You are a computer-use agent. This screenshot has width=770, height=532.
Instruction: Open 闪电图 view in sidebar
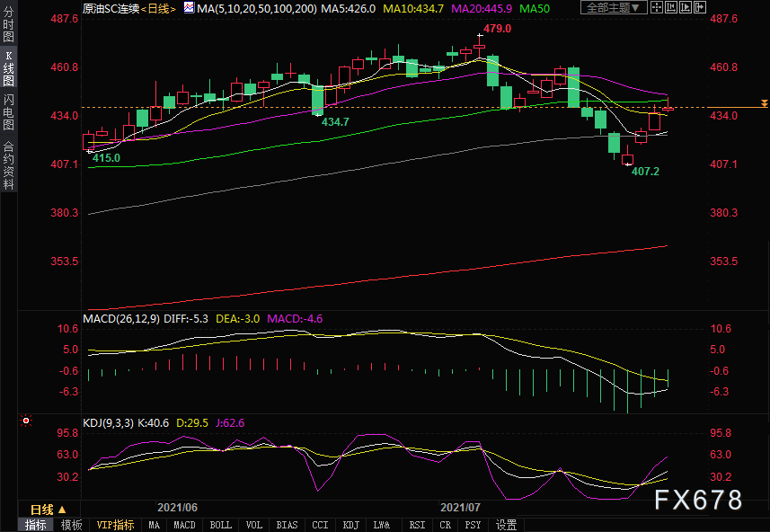[9, 113]
